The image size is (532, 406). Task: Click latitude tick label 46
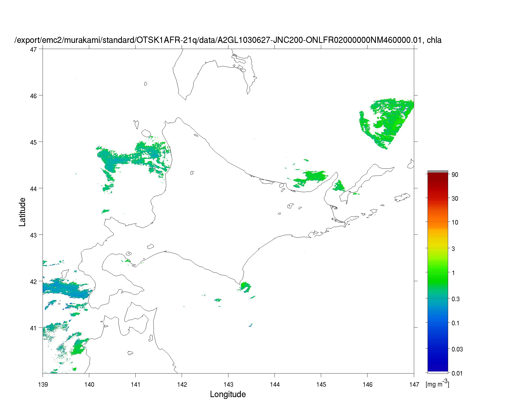[33, 96]
